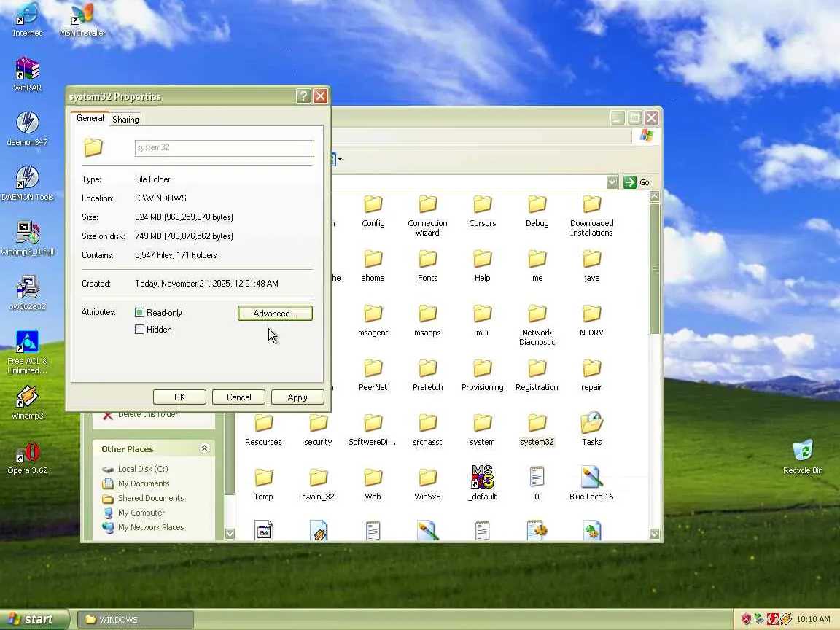Select the _default MS-DOS shortcut file
The height and width of the screenshot is (630, 840).
[x=482, y=483]
